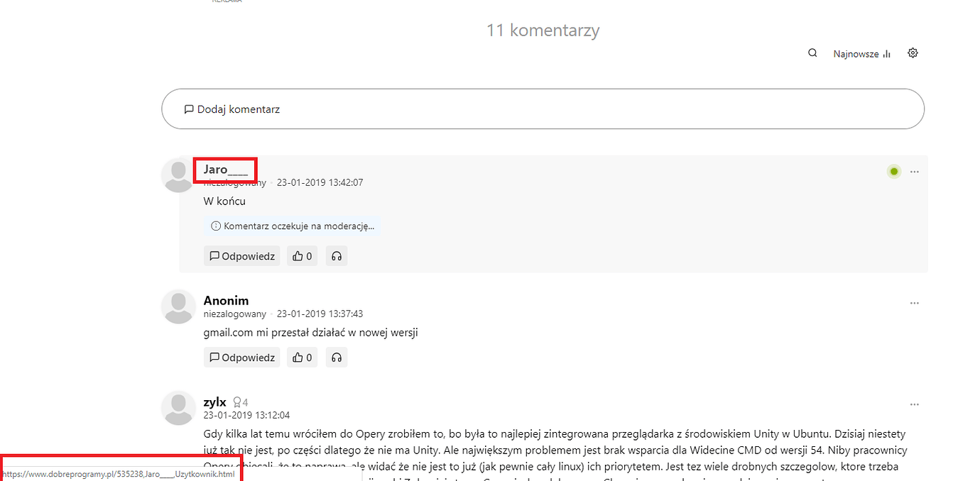Open the Jaro____ user profile link
The width and height of the screenshot is (980, 481).
coord(226,170)
